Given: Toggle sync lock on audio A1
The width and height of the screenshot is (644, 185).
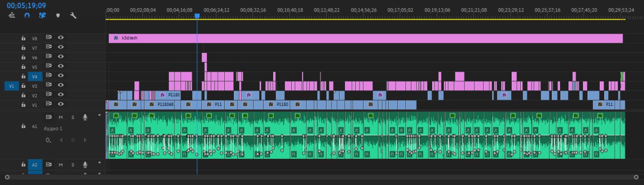Looking at the screenshot, I should tap(49, 117).
